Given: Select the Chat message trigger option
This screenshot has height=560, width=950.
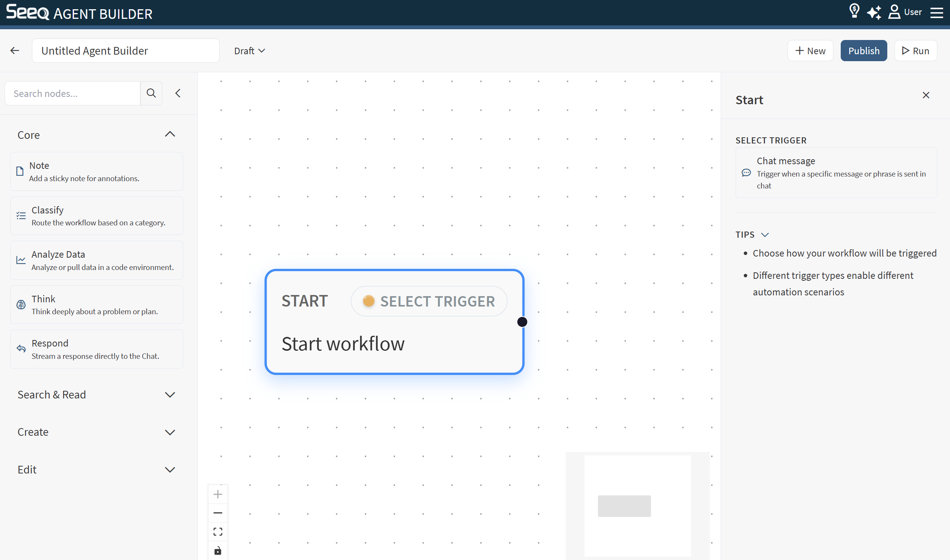Looking at the screenshot, I should point(836,173).
